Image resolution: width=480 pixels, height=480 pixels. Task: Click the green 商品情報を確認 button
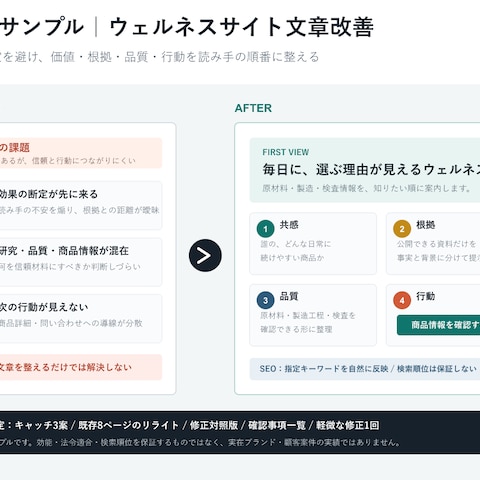tap(438, 325)
